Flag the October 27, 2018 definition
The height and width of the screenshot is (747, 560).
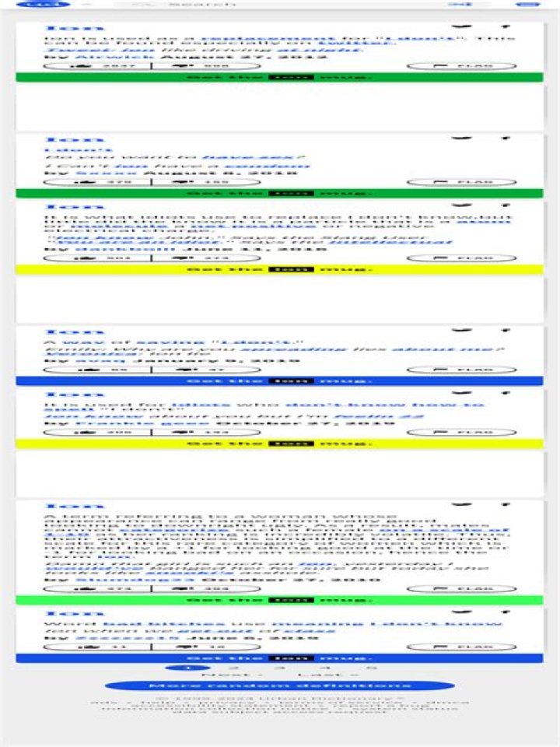461,433
